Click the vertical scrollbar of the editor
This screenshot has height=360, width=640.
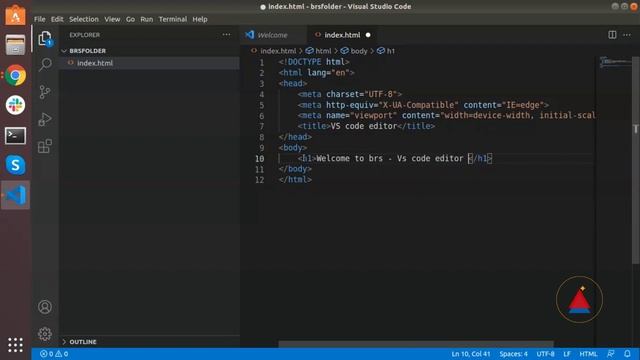click(636, 159)
